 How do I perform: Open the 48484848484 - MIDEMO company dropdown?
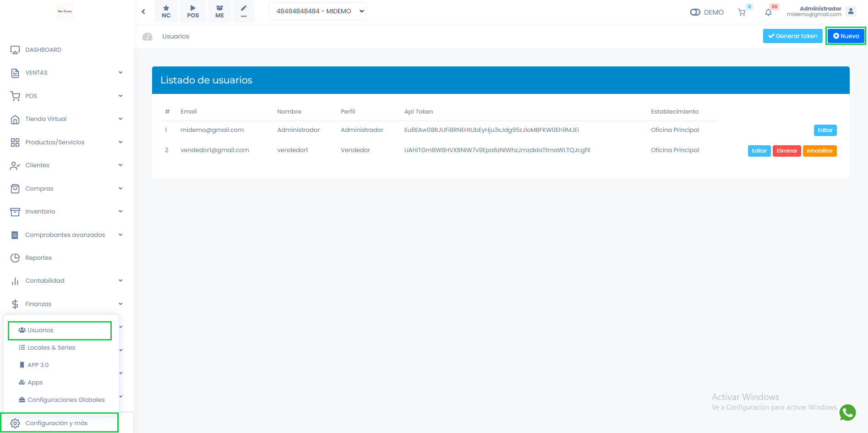317,11
